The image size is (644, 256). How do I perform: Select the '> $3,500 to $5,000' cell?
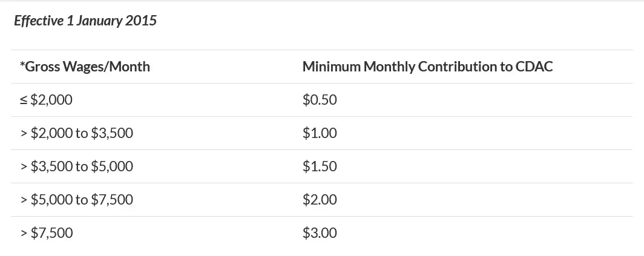[x=76, y=166]
